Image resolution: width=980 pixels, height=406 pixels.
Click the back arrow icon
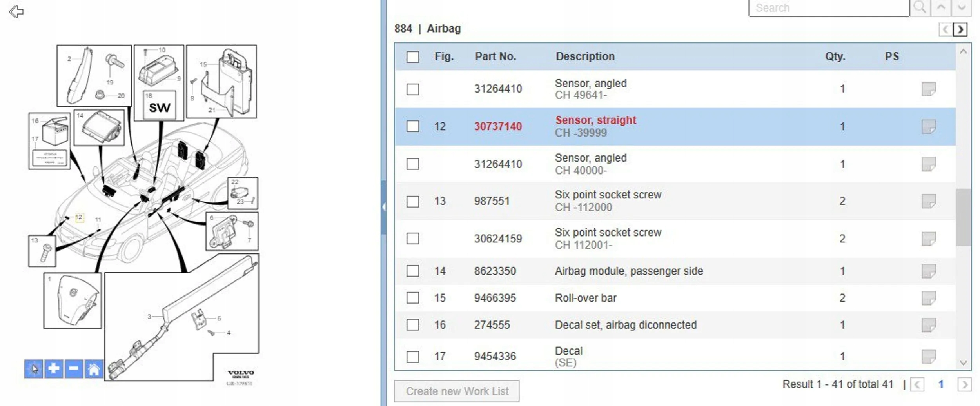tap(16, 12)
